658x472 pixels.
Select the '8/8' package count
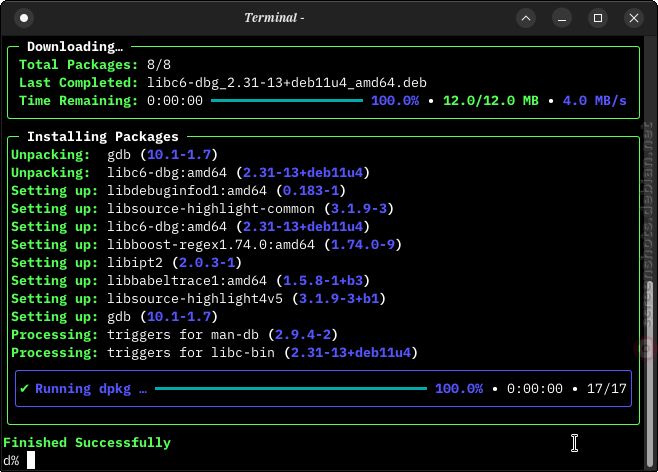tap(159, 65)
